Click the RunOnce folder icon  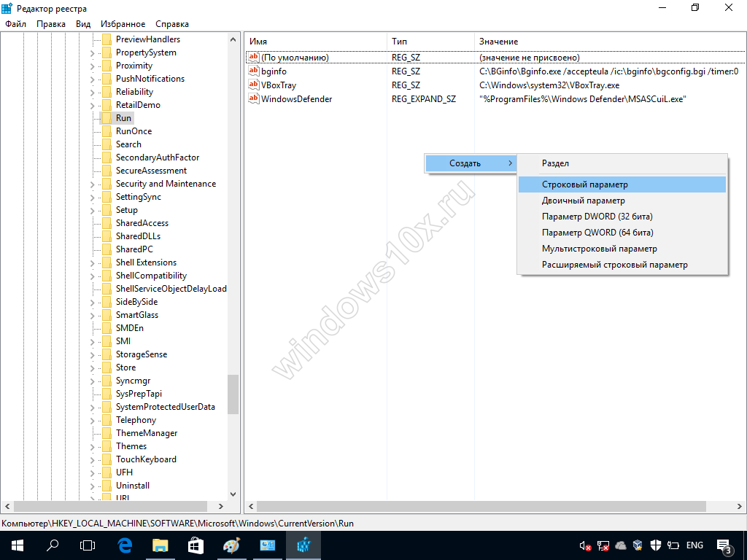107,131
